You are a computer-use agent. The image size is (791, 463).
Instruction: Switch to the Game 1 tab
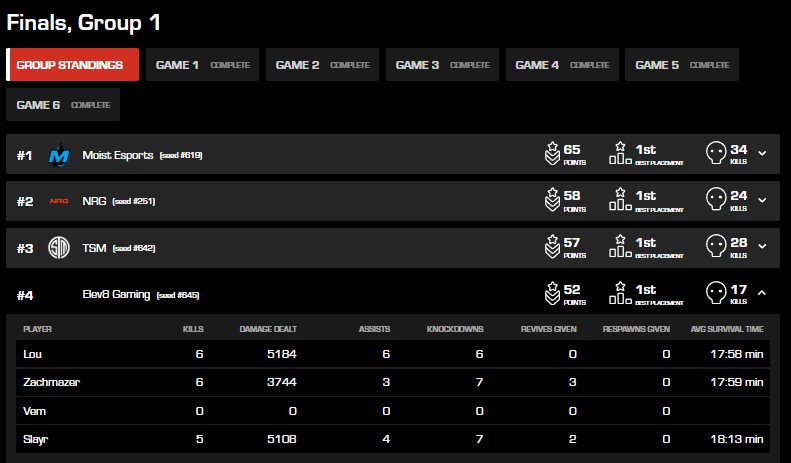pyautogui.click(x=202, y=65)
